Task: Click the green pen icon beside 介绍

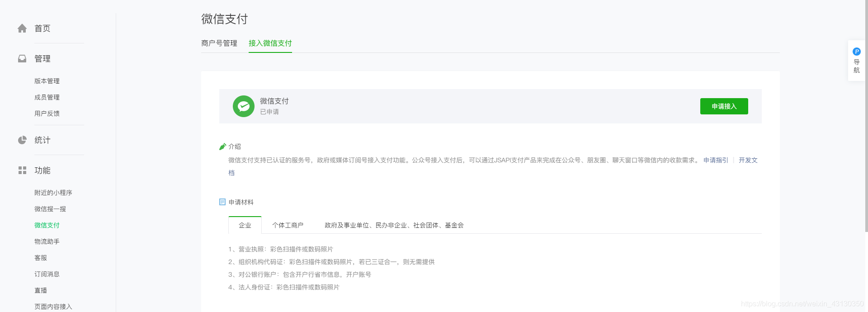Action: (x=222, y=147)
